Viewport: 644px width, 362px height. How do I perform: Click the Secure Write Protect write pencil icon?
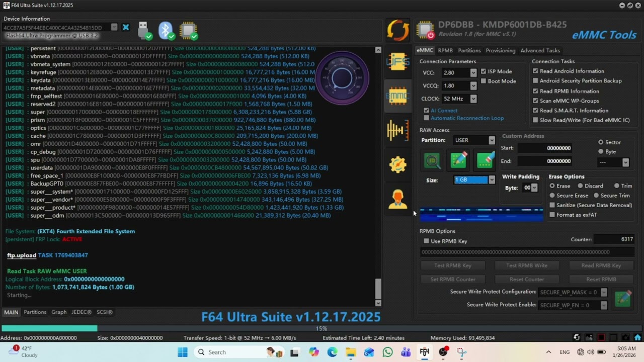(622, 298)
